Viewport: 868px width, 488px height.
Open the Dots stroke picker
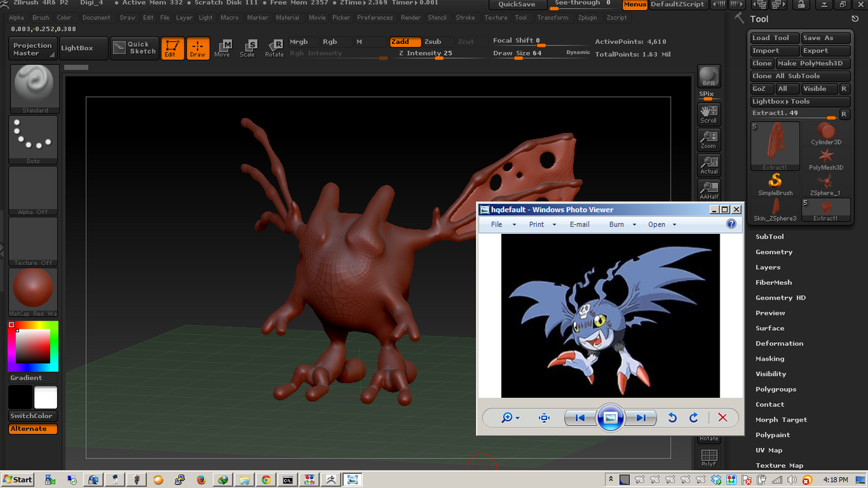click(x=35, y=140)
